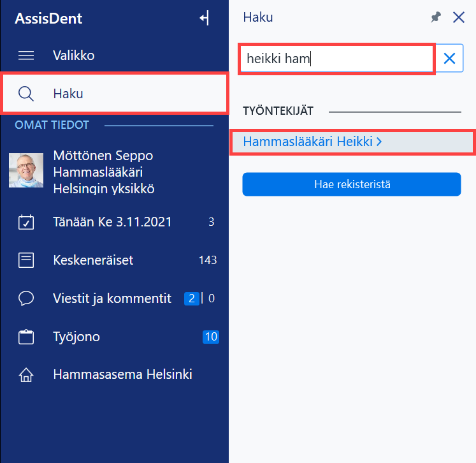This screenshot has width=476, height=463.
Task: Clear the search field with X icon
Action: pyautogui.click(x=449, y=58)
